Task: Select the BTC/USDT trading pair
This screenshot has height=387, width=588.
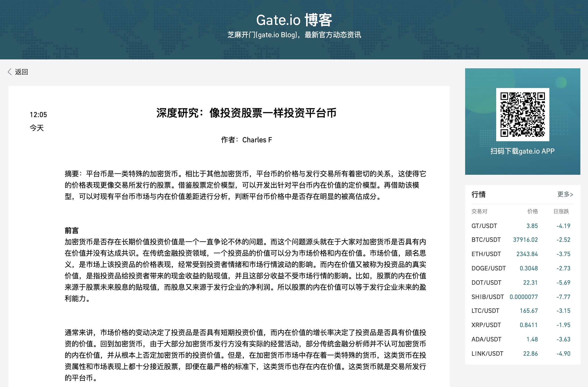Action: pos(486,240)
